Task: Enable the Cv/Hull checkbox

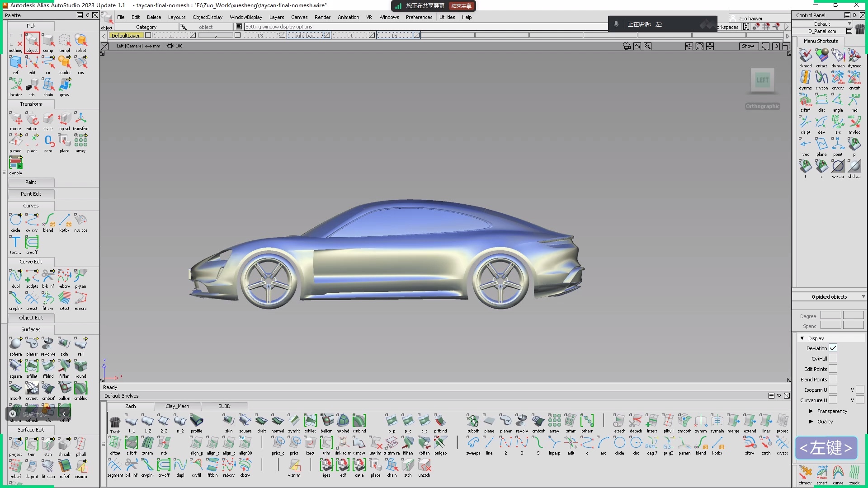Action: [x=833, y=358]
